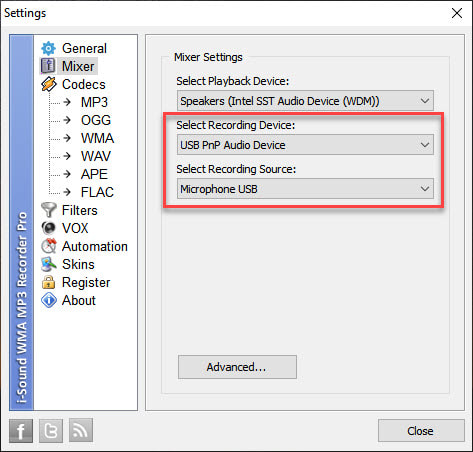Screen dimensions: 473x452
Task: Click the Automation clock icon
Action: point(49,246)
